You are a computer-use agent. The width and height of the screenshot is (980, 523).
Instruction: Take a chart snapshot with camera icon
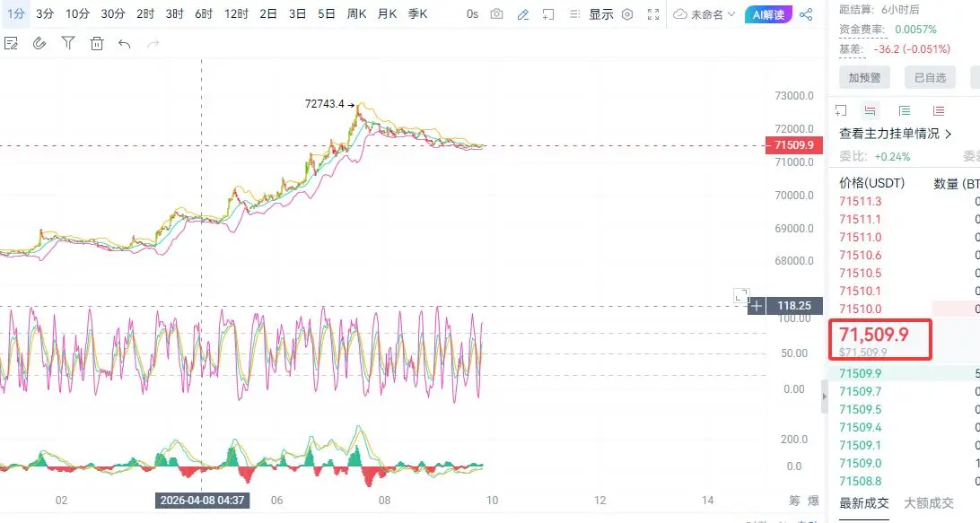[496, 14]
